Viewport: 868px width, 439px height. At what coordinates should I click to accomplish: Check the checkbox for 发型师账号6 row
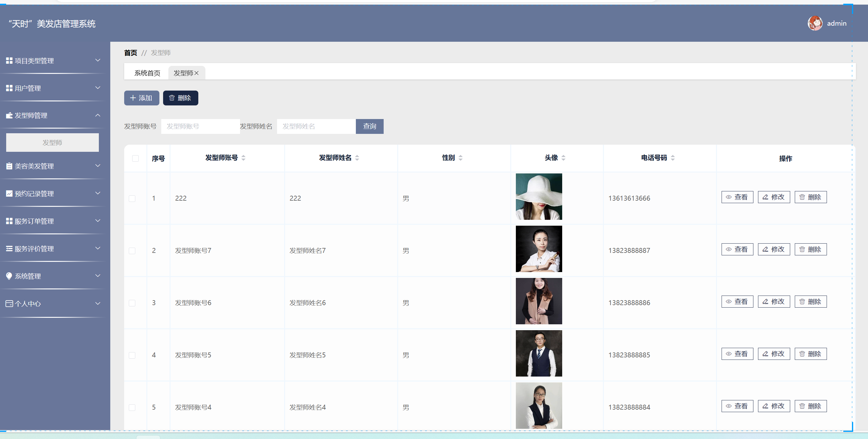click(132, 303)
